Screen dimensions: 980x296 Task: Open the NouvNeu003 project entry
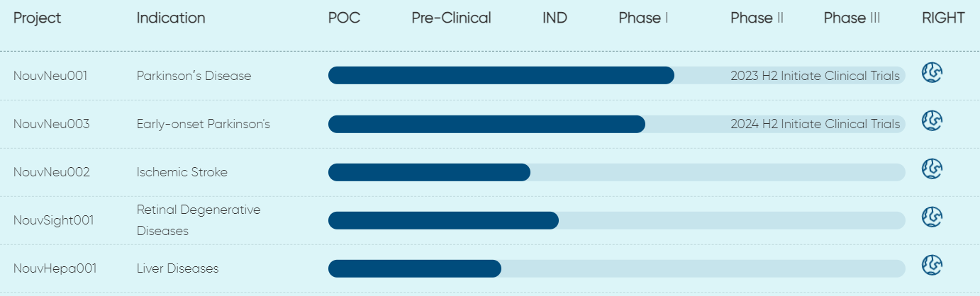[52, 124]
